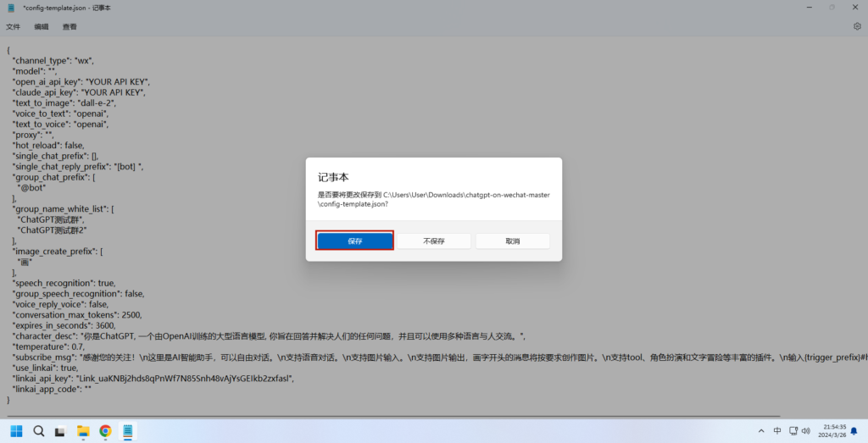Open the Windows Start menu
The height and width of the screenshot is (443, 868).
[x=17, y=431]
